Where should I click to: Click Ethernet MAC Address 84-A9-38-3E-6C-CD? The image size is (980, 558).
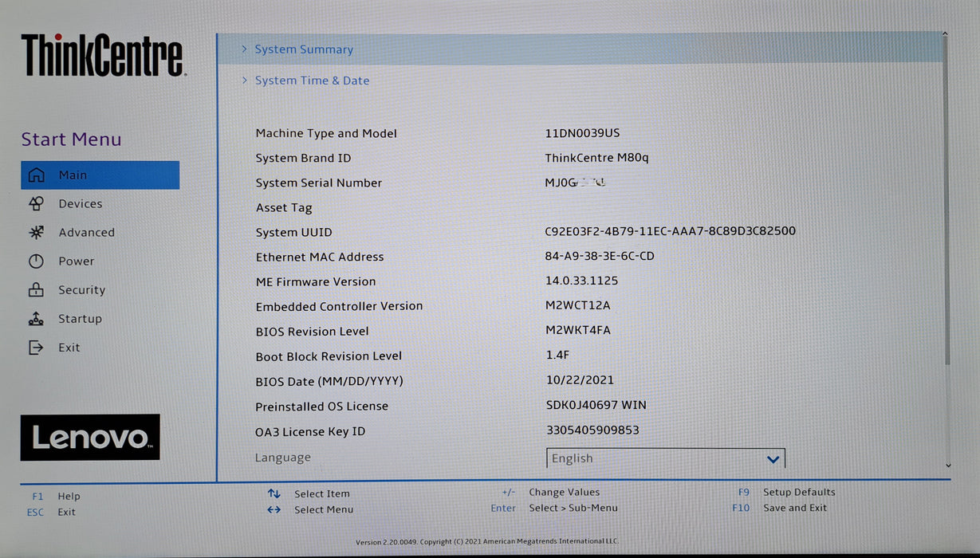coord(600,256)
